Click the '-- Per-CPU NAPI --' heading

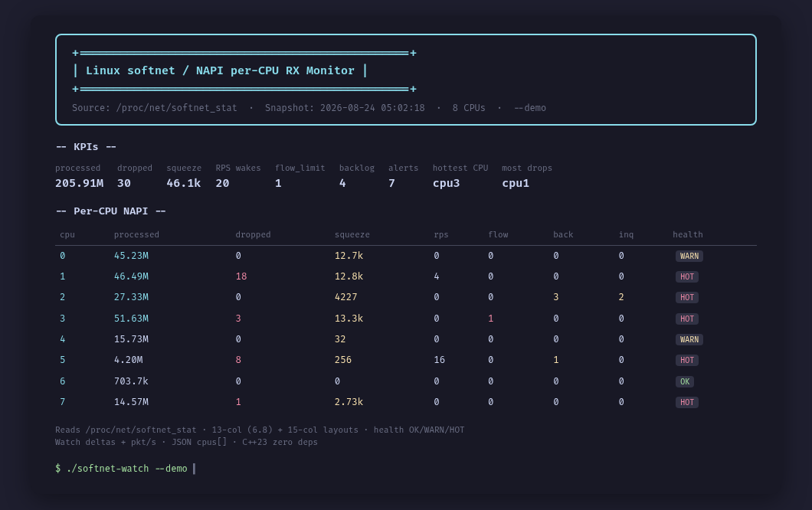[110, 211]
